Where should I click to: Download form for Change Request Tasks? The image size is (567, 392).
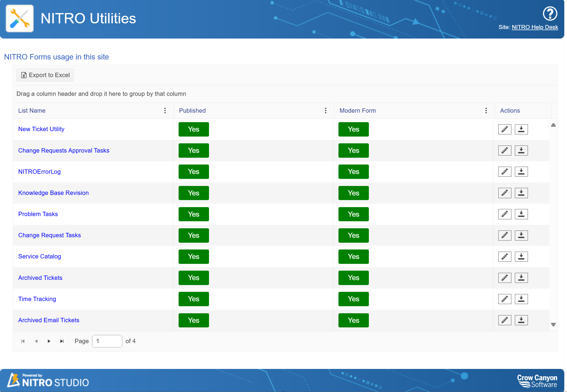point(521,235)
